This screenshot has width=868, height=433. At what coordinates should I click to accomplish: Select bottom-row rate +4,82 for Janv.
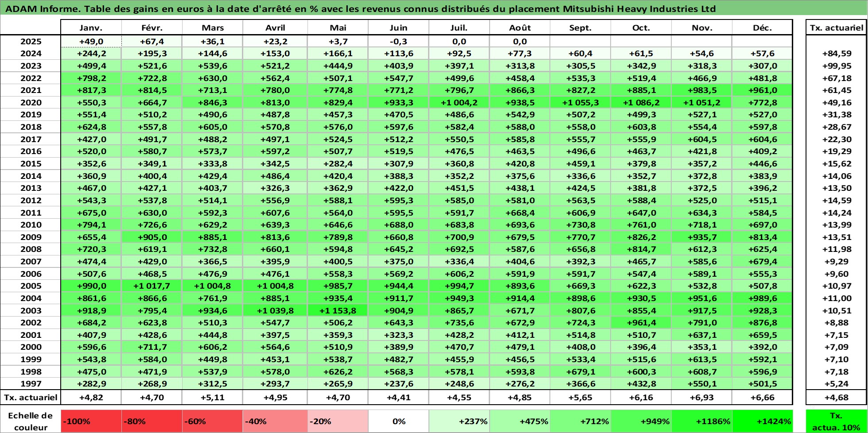(x=91, y=398)
